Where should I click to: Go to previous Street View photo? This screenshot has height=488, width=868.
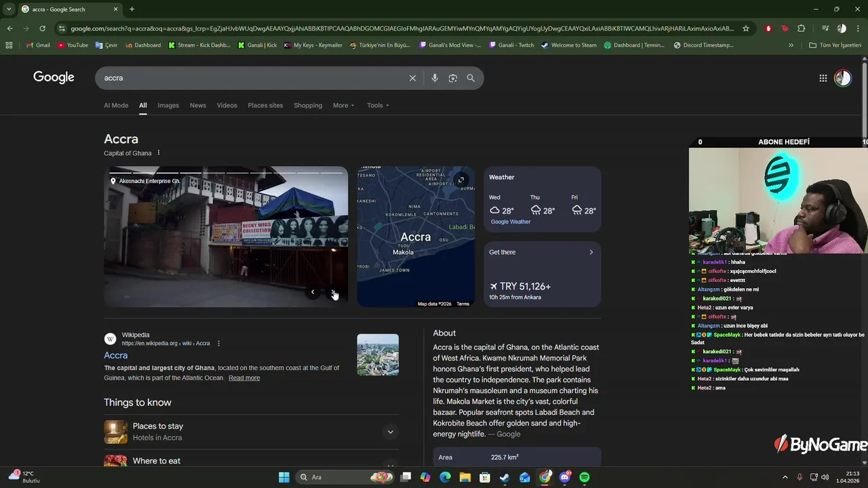tap(313, 292)
